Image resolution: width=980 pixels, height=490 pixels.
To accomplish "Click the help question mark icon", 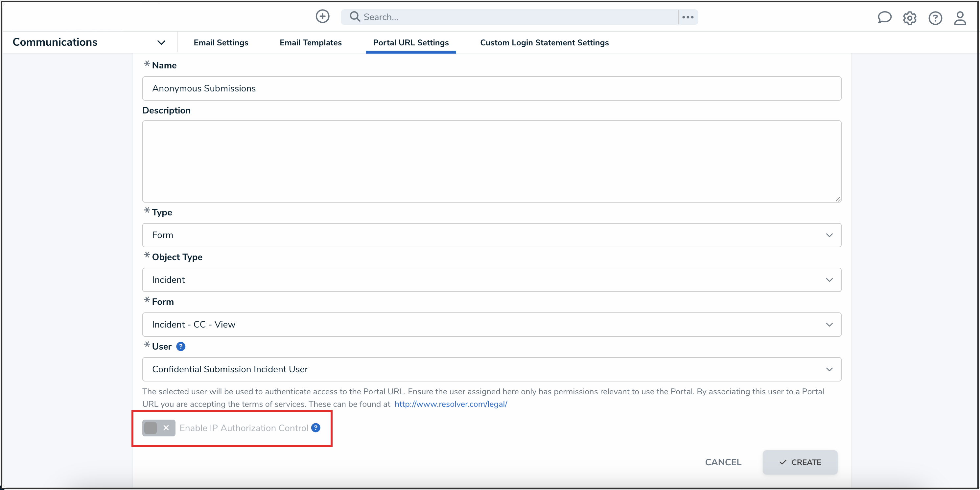I will pyautogui.click(x=936, y=18).
